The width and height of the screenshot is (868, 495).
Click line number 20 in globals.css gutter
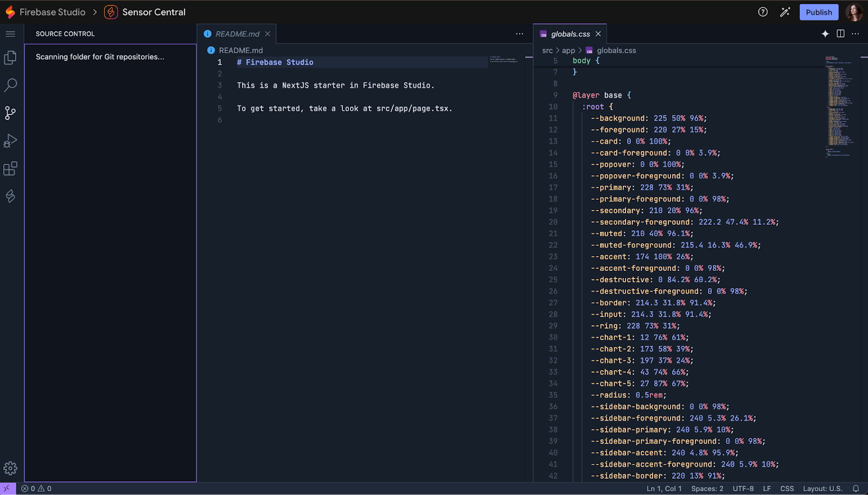tap(553, 222)
